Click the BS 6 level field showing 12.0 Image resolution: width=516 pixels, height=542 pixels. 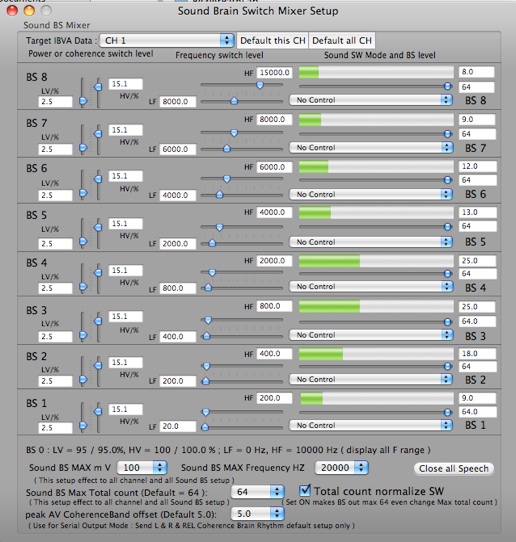click(x=477, y=166)
